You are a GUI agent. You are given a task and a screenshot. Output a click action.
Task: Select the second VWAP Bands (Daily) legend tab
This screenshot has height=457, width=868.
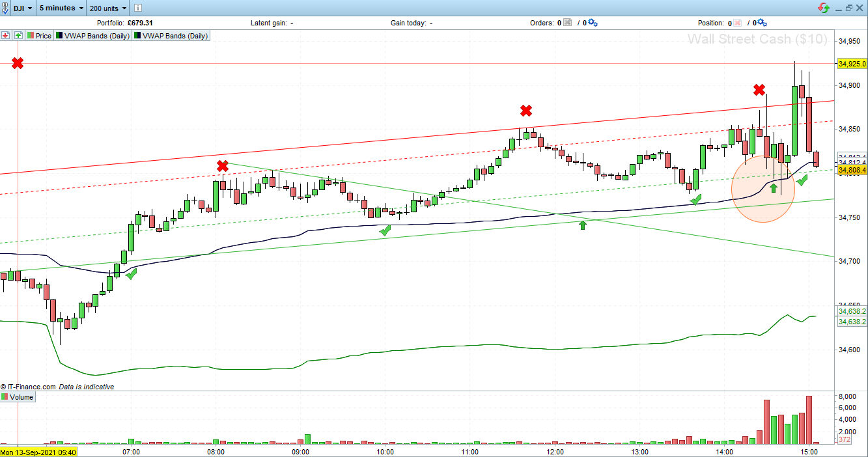(x=171, y=36)
